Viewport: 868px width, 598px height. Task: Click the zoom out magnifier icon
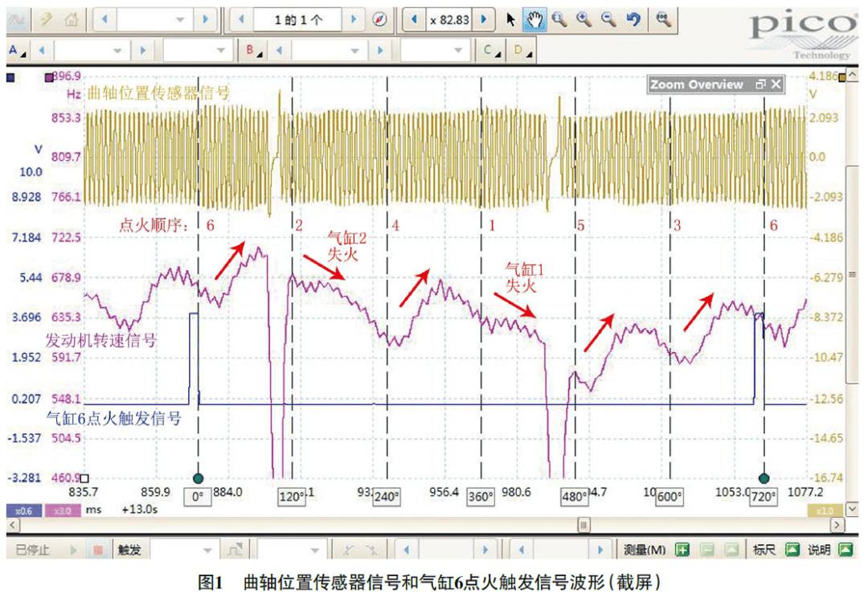tap(608, 19)
